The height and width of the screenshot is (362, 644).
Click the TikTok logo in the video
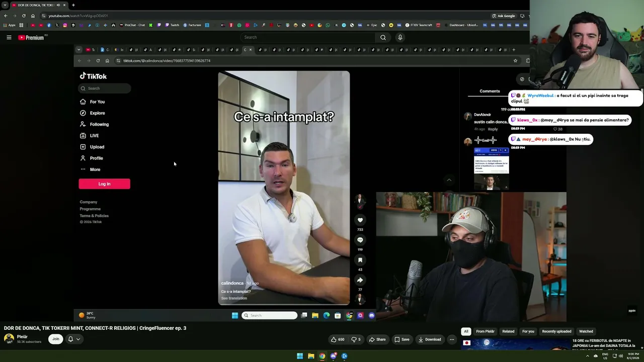pyautogui.click(x=93, y=76)
